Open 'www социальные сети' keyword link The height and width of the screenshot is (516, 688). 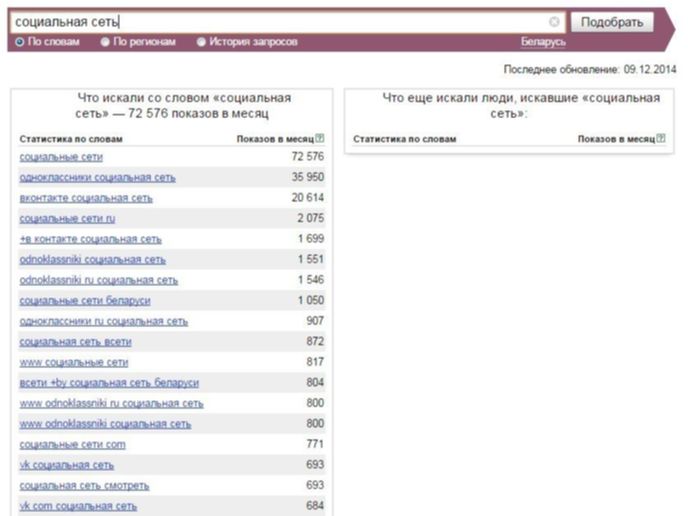74,362
